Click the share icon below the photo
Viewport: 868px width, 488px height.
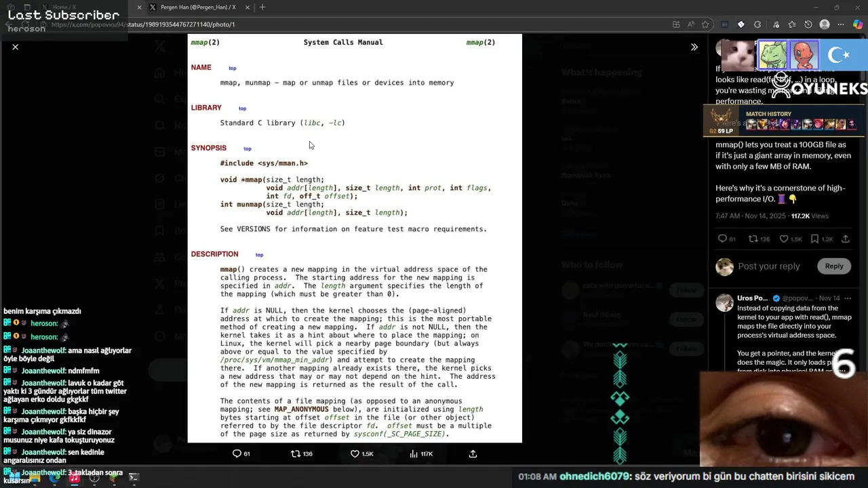[473, 453]
